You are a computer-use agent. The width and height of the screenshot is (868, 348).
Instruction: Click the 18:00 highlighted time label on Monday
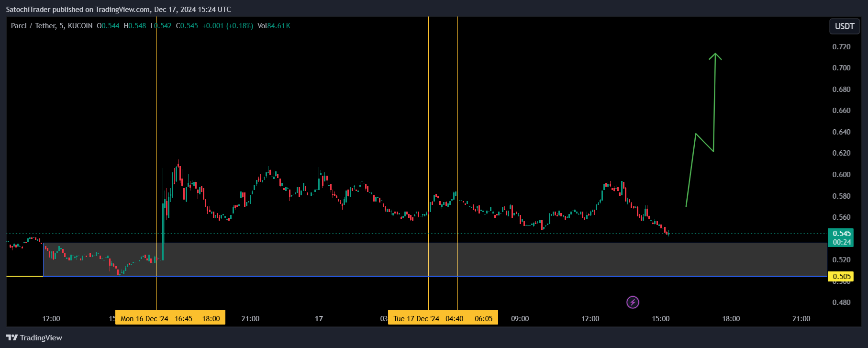click(211, 318)
